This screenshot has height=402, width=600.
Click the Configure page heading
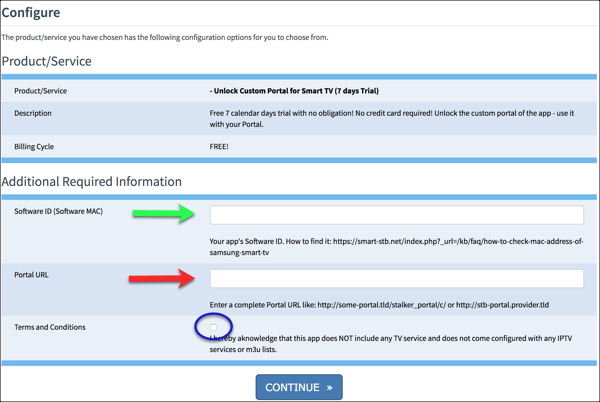tap(31, 13)
